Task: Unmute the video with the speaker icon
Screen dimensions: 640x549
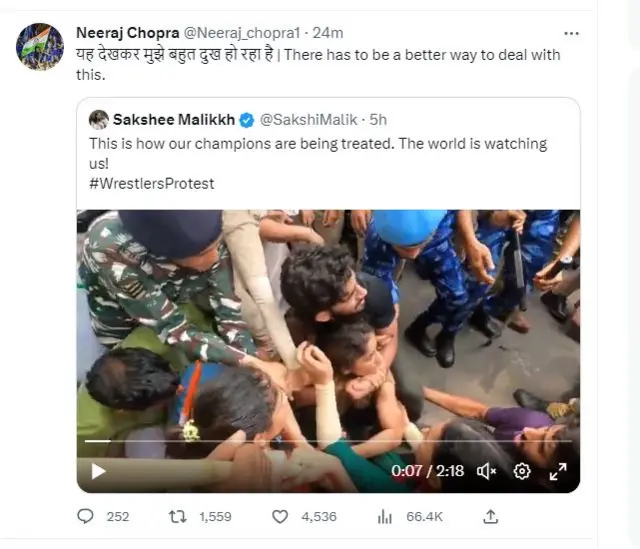Action: [x=487, y=470]
